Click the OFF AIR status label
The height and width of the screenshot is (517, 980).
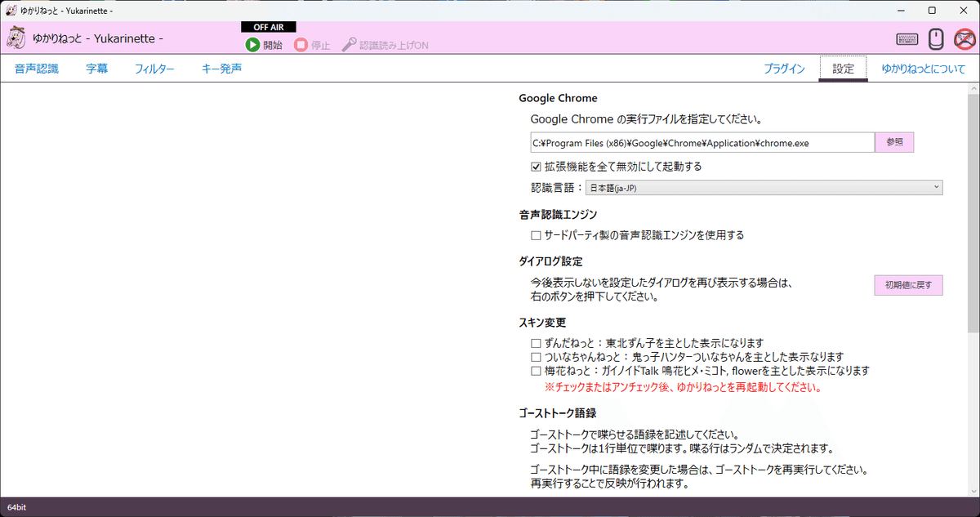point(268,27)
